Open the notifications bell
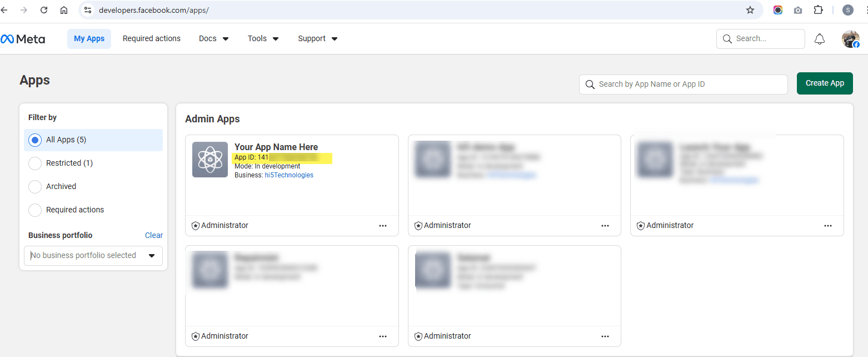 point(819,39)
